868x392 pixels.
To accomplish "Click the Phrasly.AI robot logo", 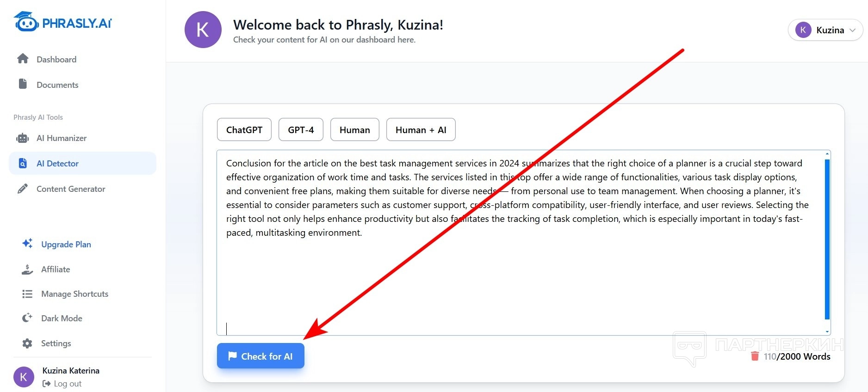I will tap(26, 22).
